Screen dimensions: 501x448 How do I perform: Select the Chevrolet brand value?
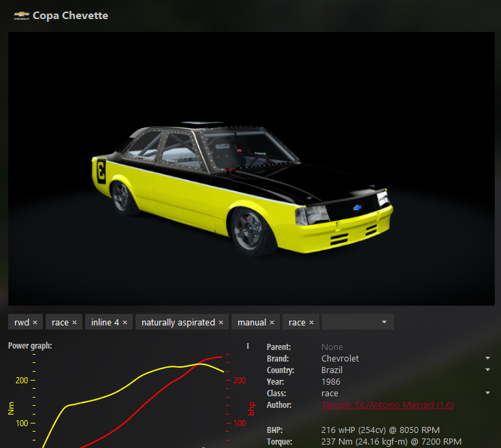pyautogui.click(x=340, y=359)
